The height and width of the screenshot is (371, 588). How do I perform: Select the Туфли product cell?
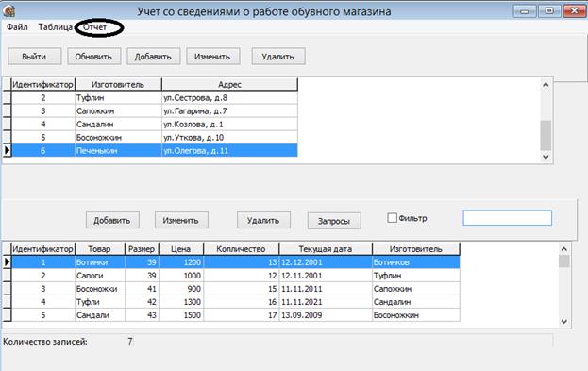100,302
